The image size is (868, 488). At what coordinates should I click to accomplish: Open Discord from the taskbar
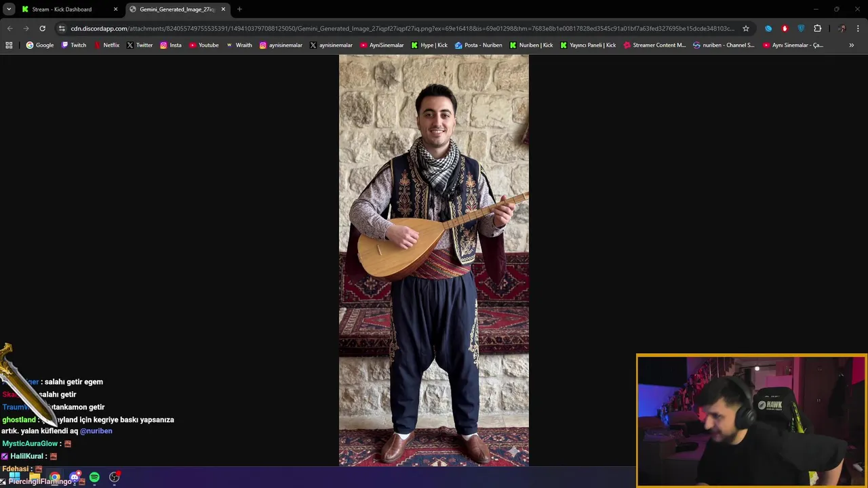click(x=75, y=477)
